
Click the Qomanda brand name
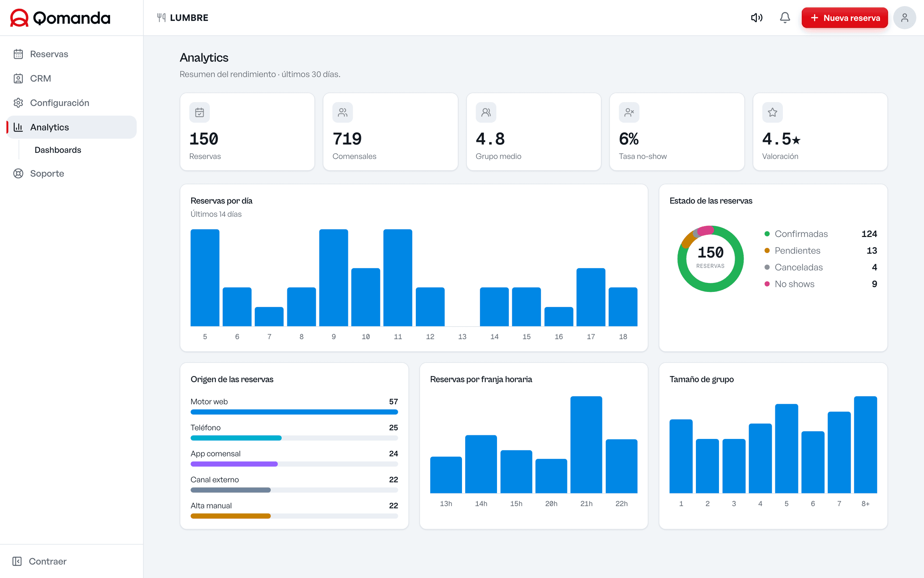coord(72,18)
